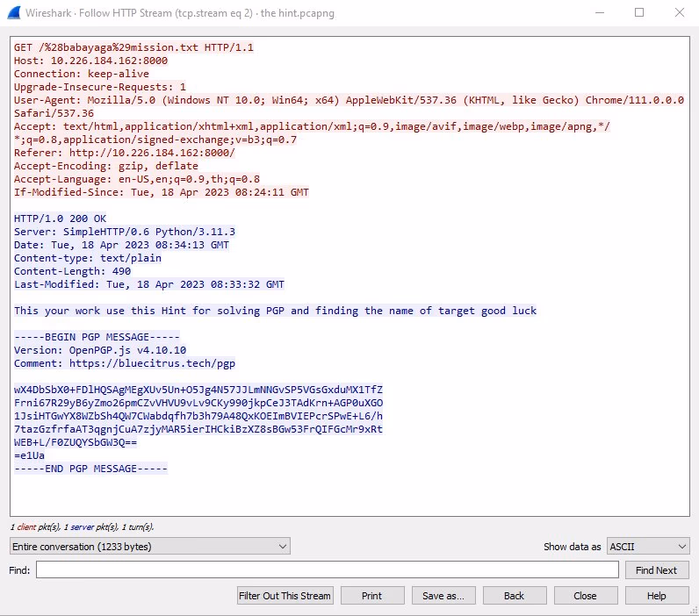The width and height of the screenshot is (699, 616).
Task: Click the If-Modified-Since header line
Action: tap(162, 192)
